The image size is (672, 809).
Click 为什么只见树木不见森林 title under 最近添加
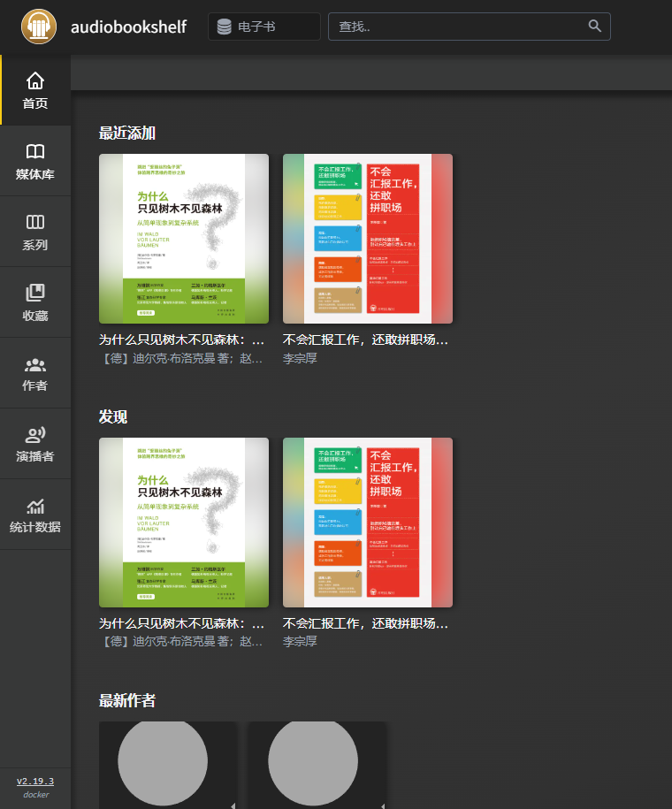[181, 340]
